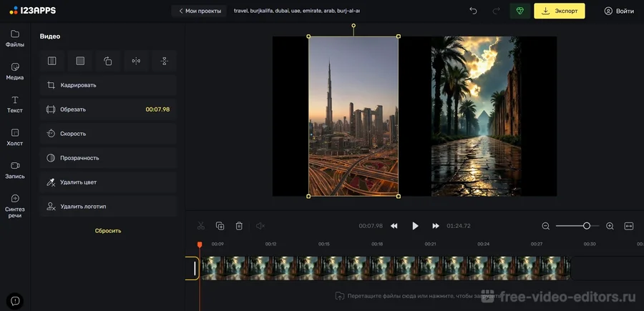Open Прозрачность opacity settings
Viewport: 644px width, 311px height.
(108, 158)
